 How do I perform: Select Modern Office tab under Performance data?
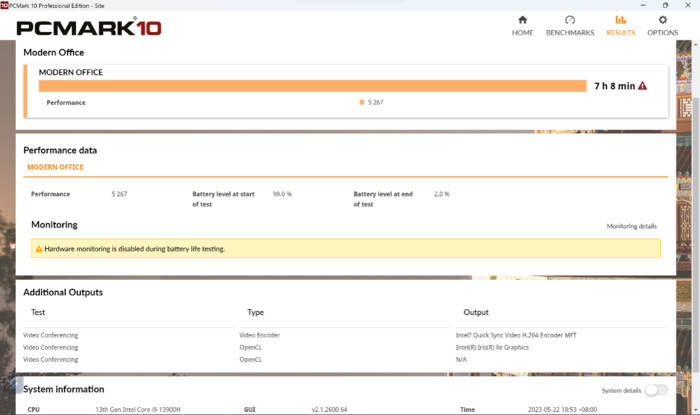pos(55,167)
